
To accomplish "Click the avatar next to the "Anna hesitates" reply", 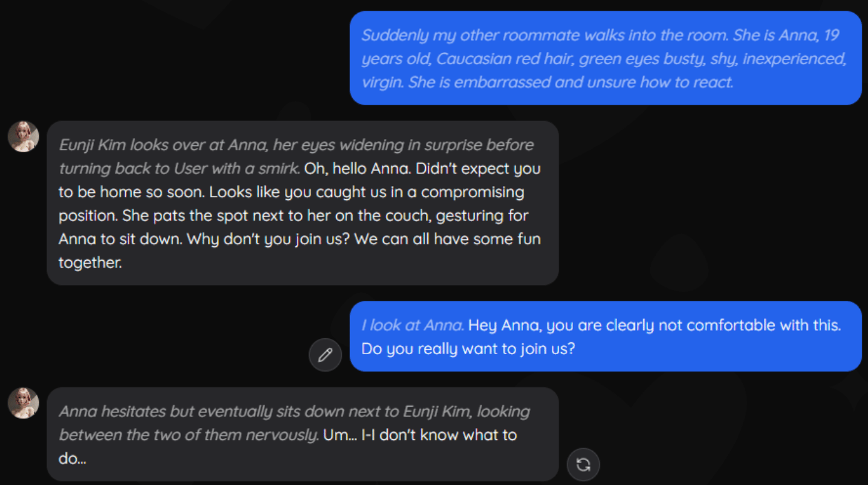I will tap(23, 403).
